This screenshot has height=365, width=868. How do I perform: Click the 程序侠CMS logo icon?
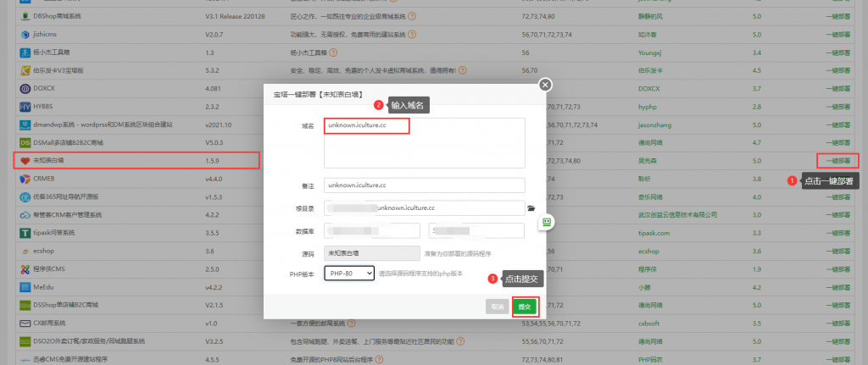click(25, 269)
